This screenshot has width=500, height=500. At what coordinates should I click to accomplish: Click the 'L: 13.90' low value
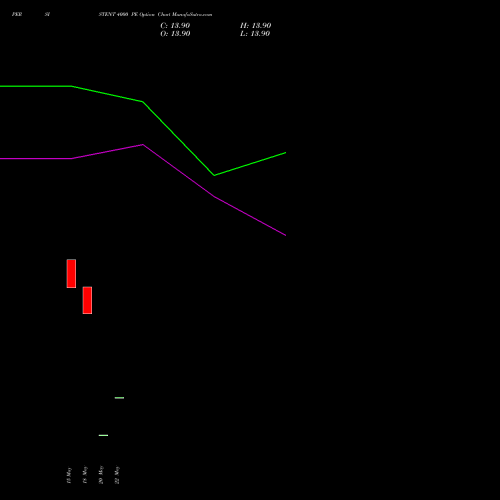(x=255, y=34)
